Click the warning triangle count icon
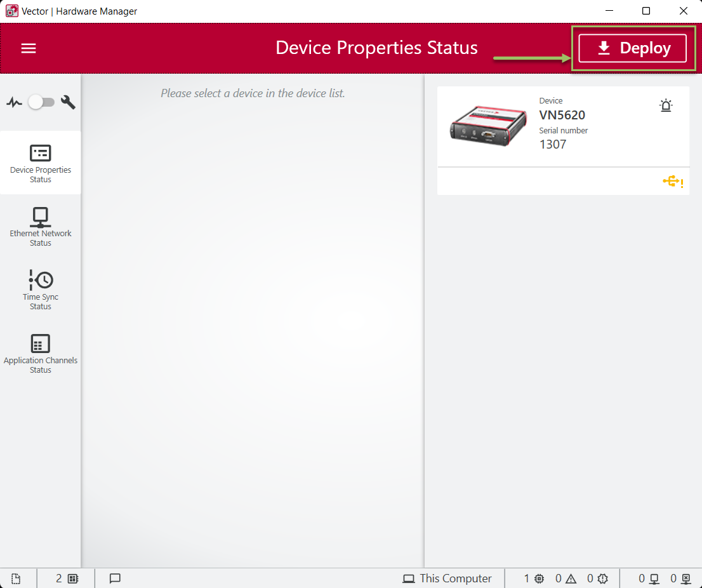This screenshot has width=702, height=588. [x=571, y=578]
